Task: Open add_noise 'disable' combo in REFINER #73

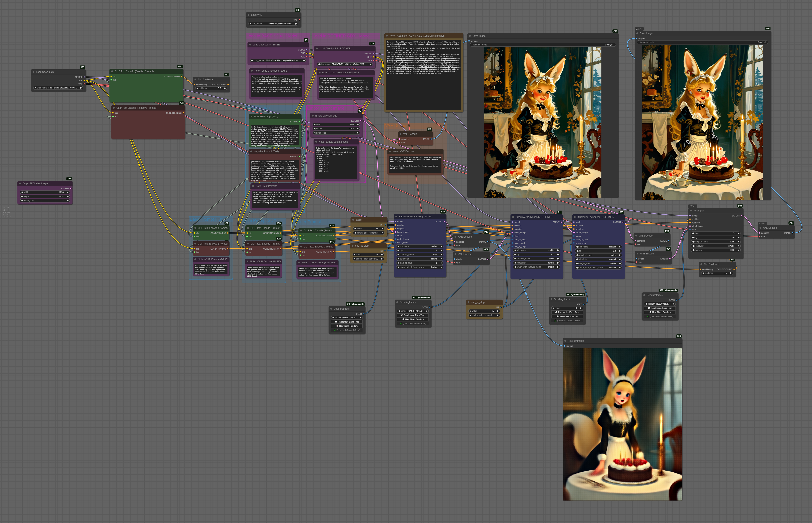Action: (x=598, y=247)
